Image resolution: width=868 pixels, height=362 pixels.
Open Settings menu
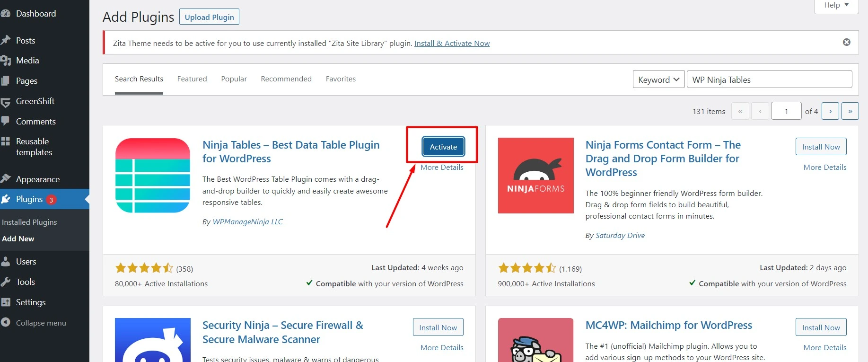(31, 302)
